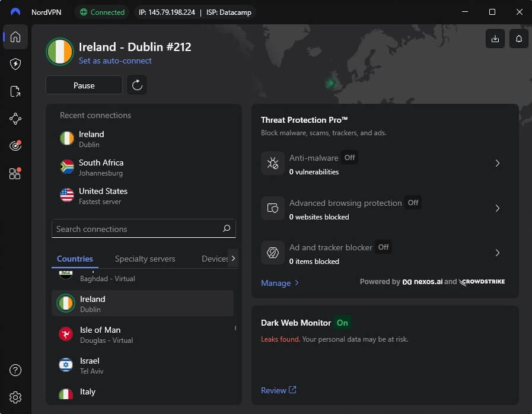The height and width of the screenshot is (414, 532).
Task: Open the Countries tab
Action: click(x=75, y=259)
